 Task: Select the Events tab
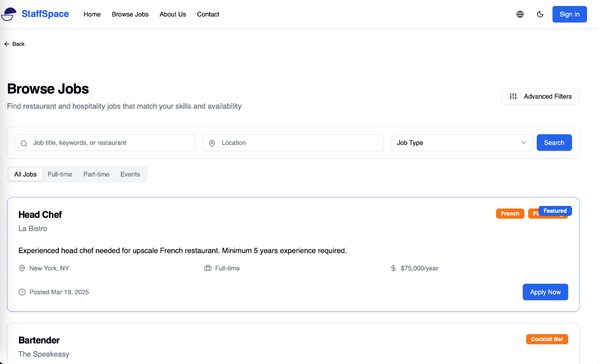click(x=130, y=175)
